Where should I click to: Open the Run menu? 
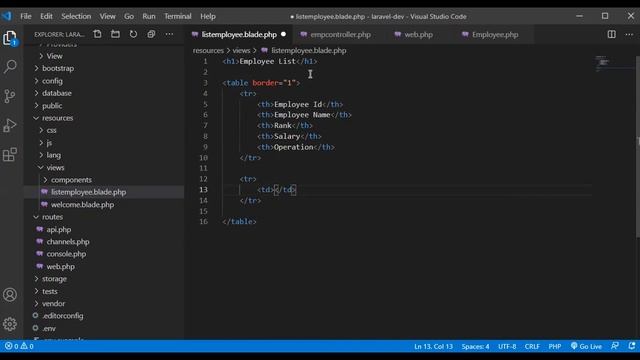pyautogui.click(x=149, y=16)
